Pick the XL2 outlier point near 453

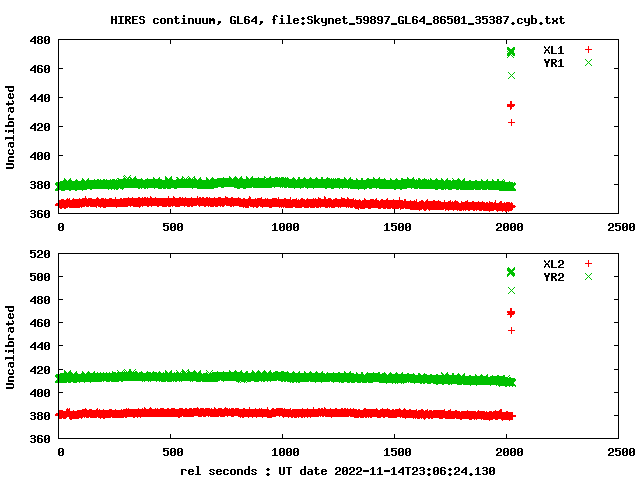click(511, 331)
